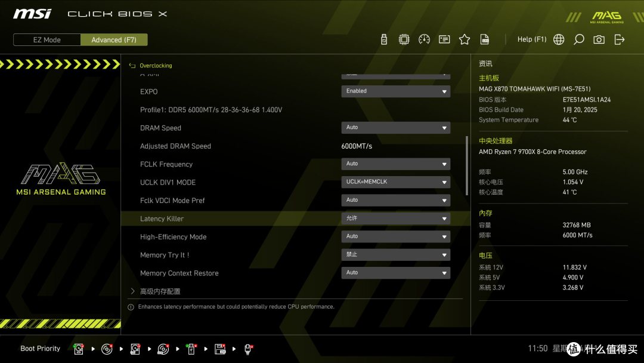Select the DRAM Speed label
The image size is (644, 363).
point(160,128)
